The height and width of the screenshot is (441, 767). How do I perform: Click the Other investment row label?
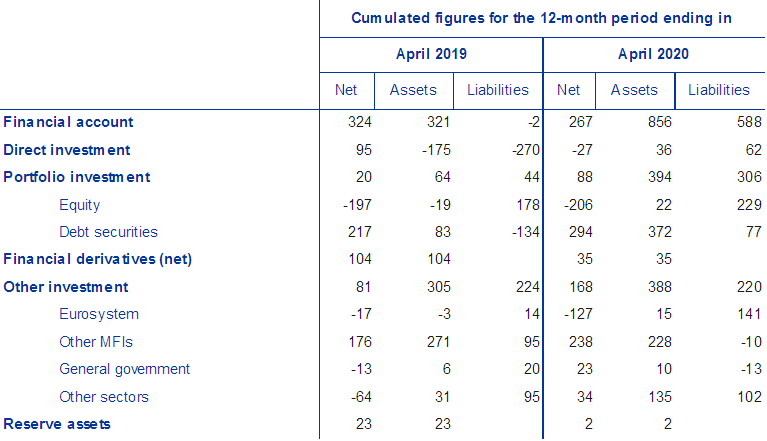tap(66, 287)
